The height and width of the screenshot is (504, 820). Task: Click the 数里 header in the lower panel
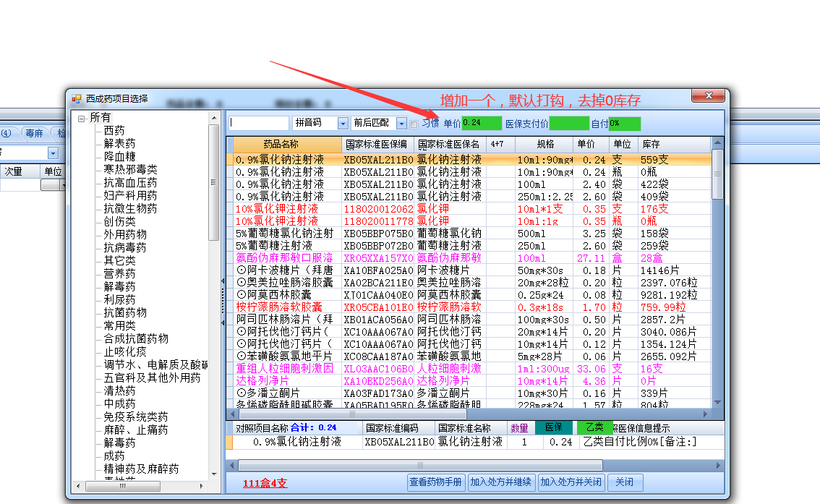pyautogui.click(x=519, y=428)
